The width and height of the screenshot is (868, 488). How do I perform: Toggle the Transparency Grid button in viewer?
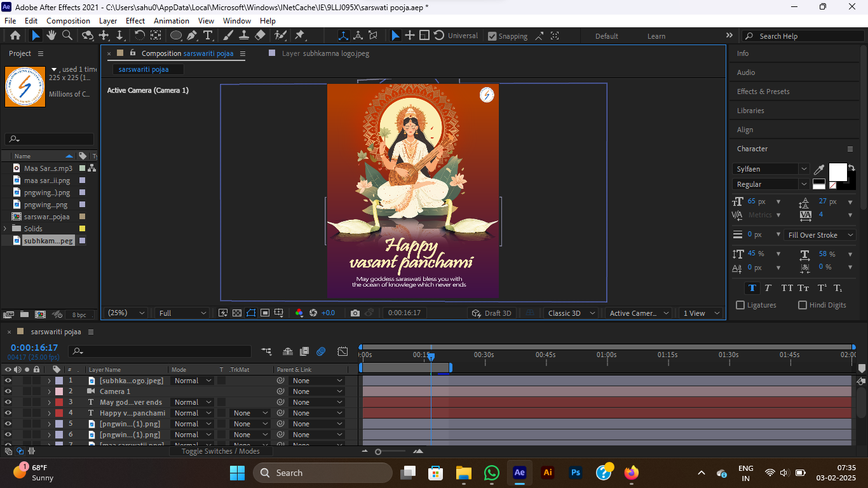click(236, 313)
